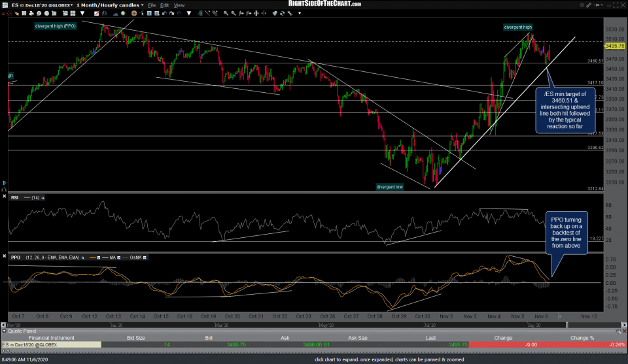The width and height of the screenshot is (628, 364).
Task: Toggle the OsMA histogram checkbox
Action: tap(145, 257)
